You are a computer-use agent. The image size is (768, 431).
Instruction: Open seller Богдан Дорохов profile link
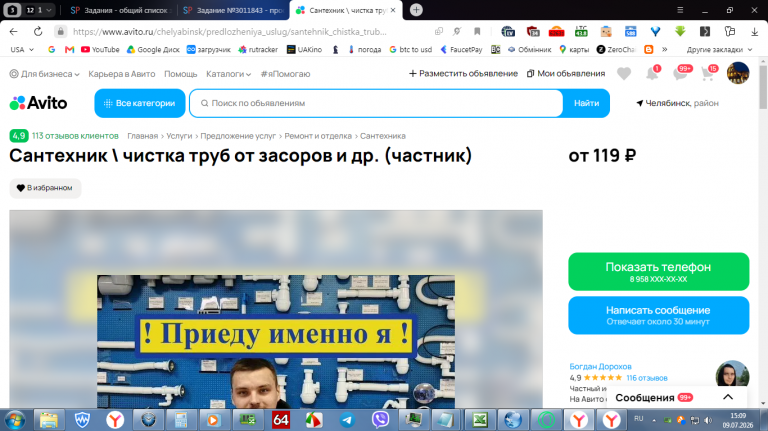600,366
